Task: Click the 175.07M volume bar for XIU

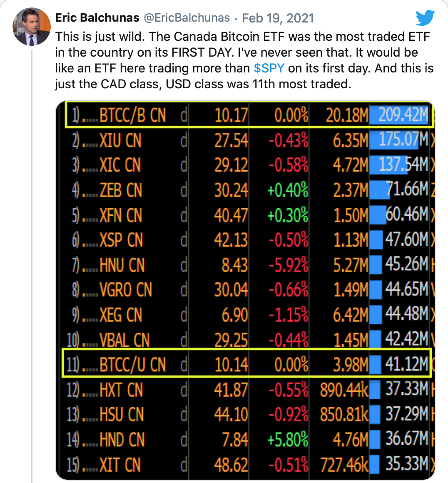Action: click(400, 140)
